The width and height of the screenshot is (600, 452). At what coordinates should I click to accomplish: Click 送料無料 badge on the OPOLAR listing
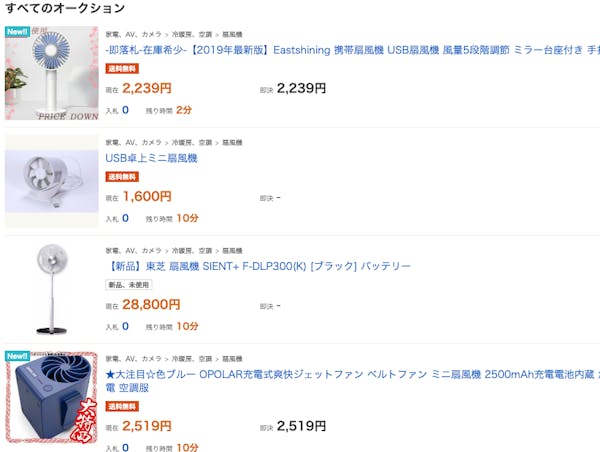(x=122, y=406)
